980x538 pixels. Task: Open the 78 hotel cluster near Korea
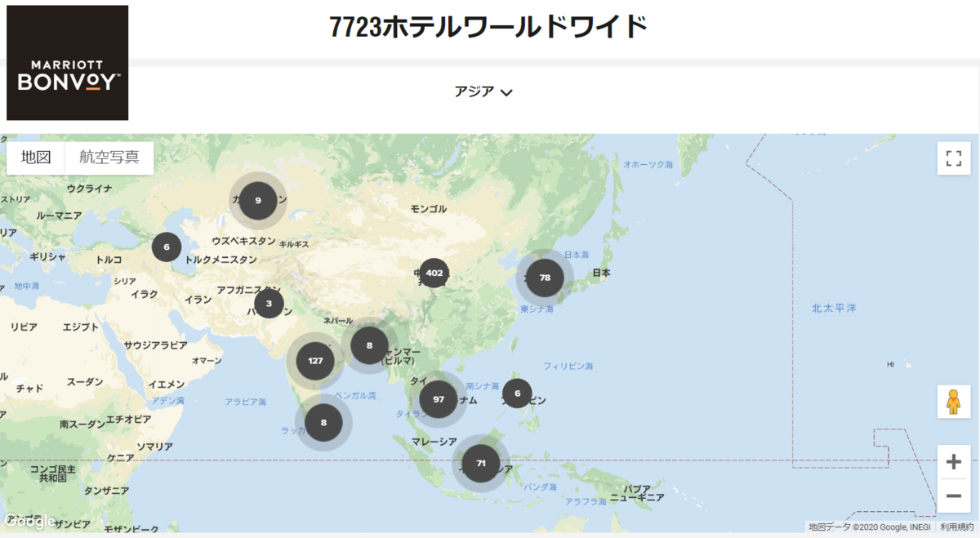(x=545, y=278)
